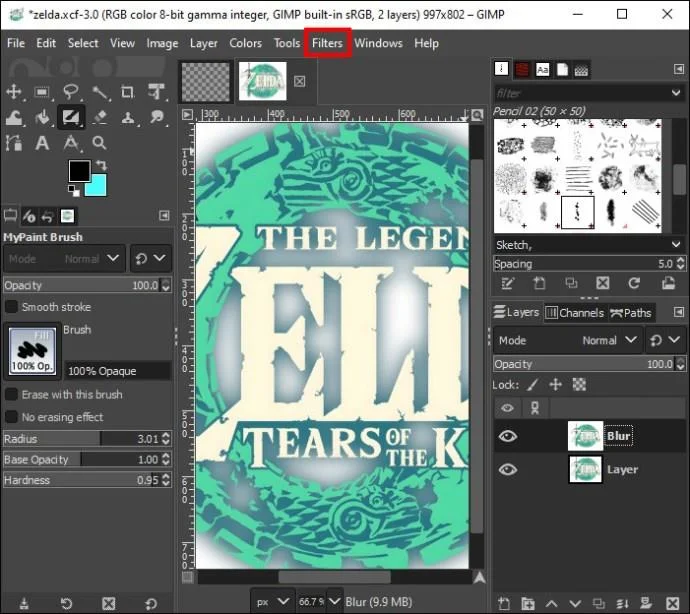Select the Crop tool

tap(128, 92)
